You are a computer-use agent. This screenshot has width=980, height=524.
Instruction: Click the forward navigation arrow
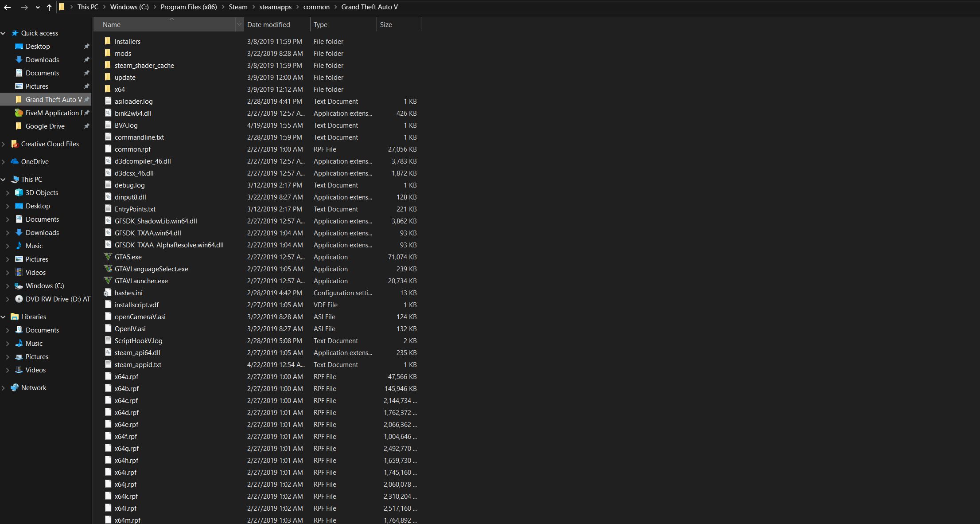(25, 7)
